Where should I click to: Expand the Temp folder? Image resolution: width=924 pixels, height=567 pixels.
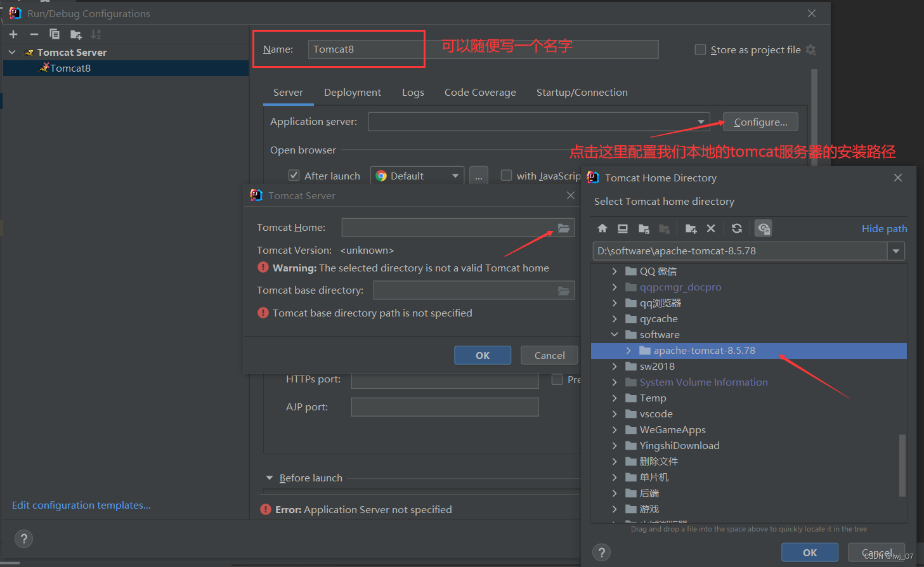click(615, 398)
